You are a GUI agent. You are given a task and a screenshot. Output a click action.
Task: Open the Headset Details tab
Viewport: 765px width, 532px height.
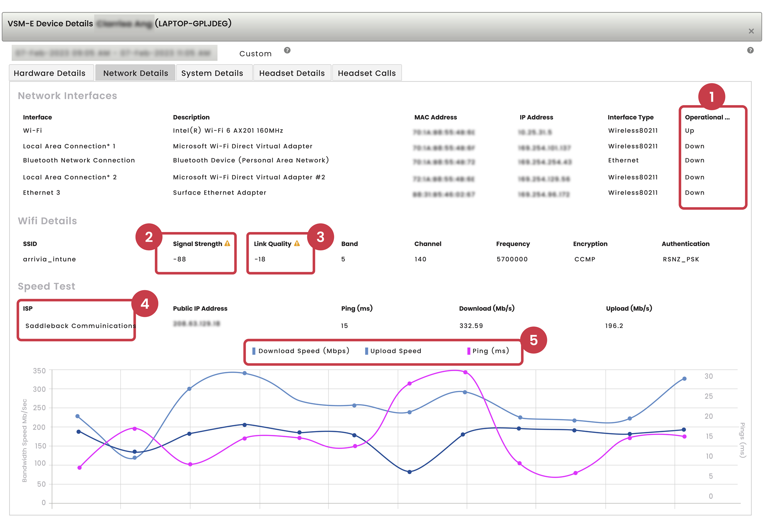tap(292, 73)
